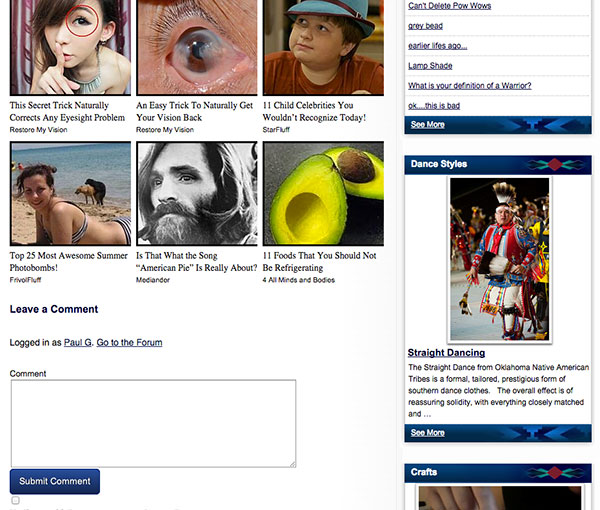The width and height of the screenshot is (600, 510).
Task: Open the Straight Dancing article title
Action: coord(446,353)
